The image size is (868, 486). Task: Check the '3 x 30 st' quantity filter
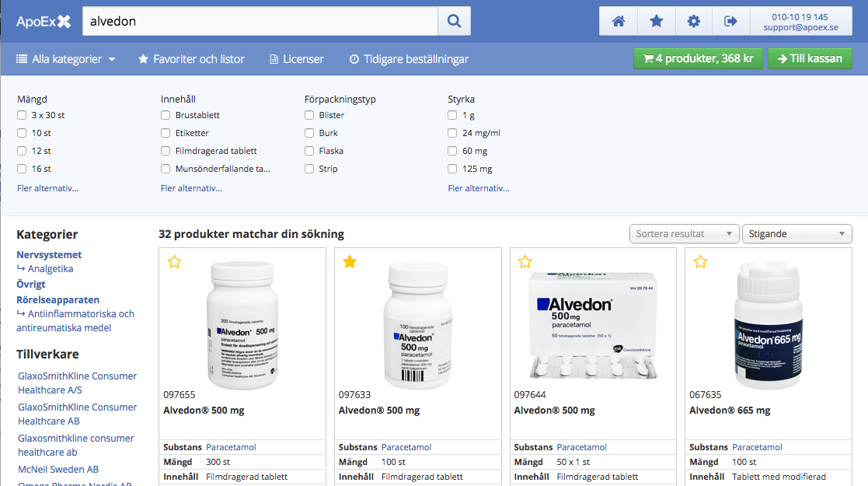(22, 115)
